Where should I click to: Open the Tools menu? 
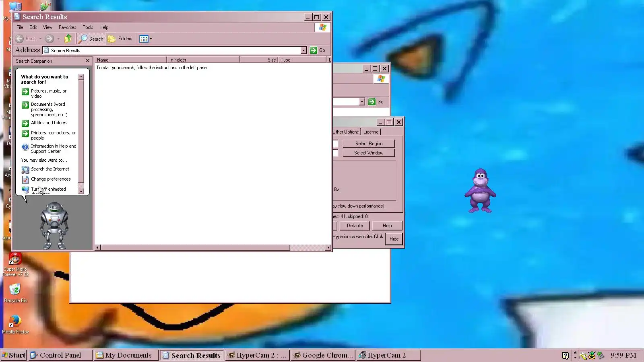pos(88,27)
